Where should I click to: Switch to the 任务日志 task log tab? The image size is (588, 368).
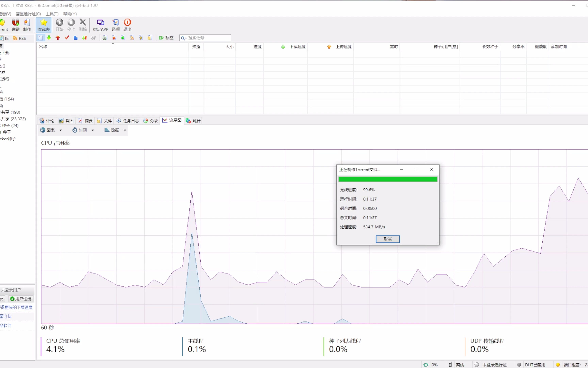point(128,121)
